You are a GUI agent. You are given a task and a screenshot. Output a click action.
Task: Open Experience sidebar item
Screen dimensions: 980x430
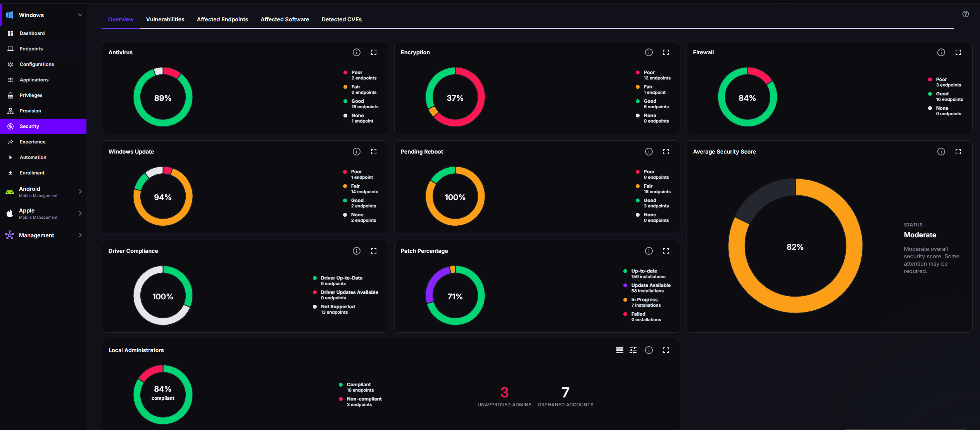[x=43, y=142]
